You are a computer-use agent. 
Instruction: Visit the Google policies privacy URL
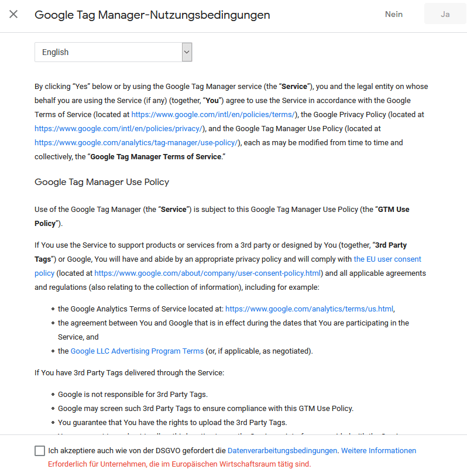click(x=119, y=129)
